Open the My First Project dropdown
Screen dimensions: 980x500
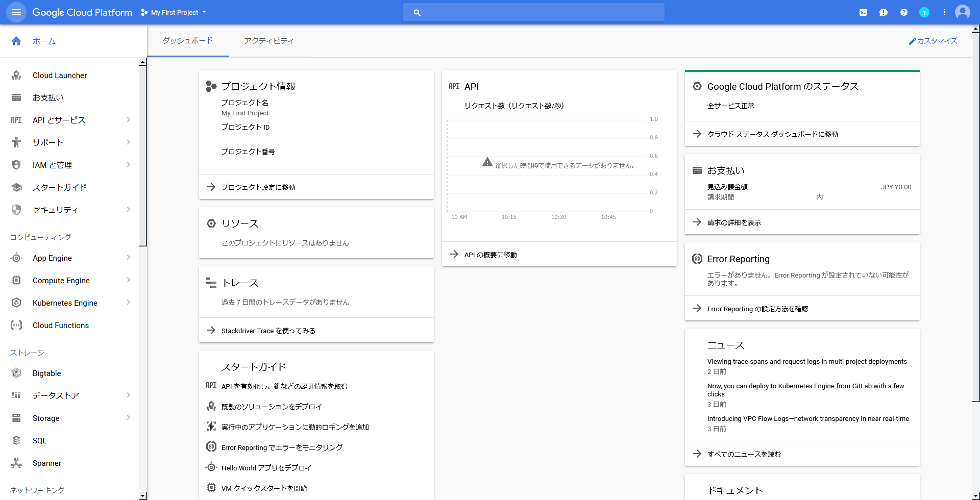174,12
